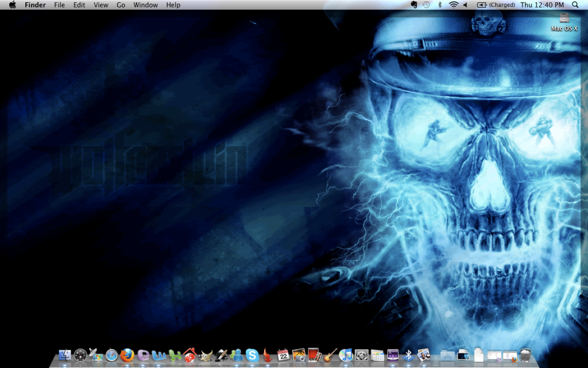This screenshot has width=588, height=368.
Task: Open Photo Booth from the dock
Action: (x=314, y=355)
